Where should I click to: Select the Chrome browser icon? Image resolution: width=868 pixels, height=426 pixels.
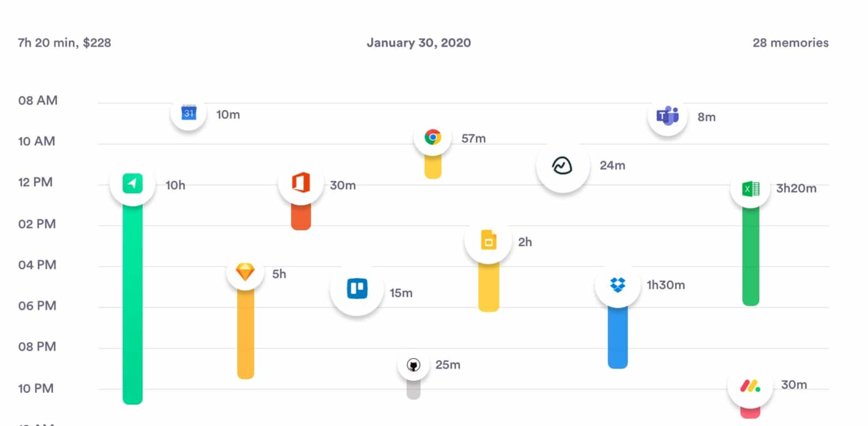tap(433, 137)
